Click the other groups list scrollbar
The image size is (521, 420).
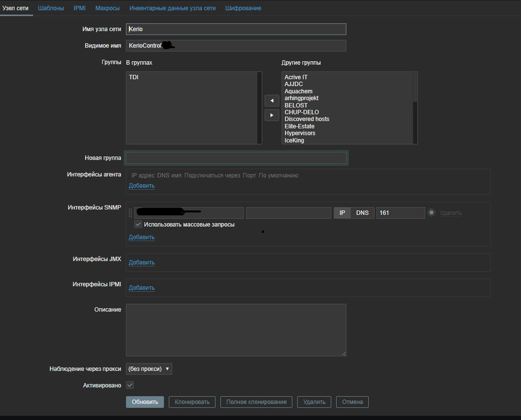pos(415,87)
